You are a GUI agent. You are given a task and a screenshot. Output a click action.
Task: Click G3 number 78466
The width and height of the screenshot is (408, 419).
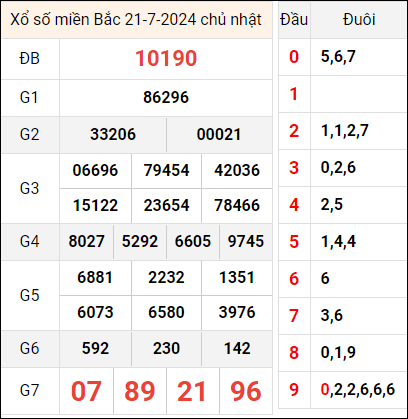237,205
